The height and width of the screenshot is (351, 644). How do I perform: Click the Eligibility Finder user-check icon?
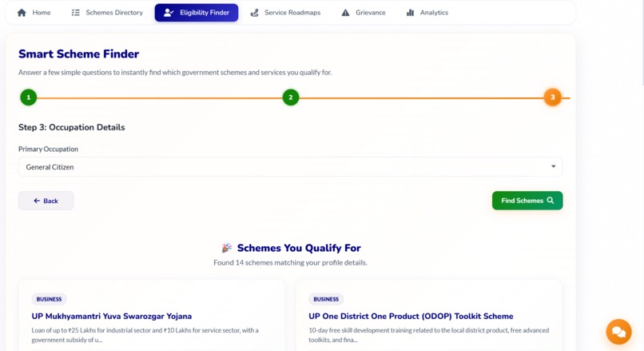[169, 13]
